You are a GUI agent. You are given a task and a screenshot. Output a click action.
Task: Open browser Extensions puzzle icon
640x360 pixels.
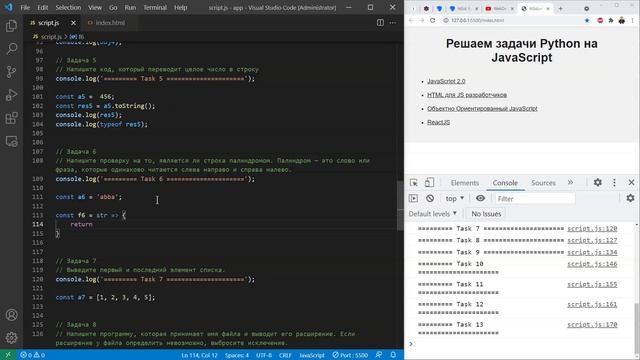tap(611, 20)
